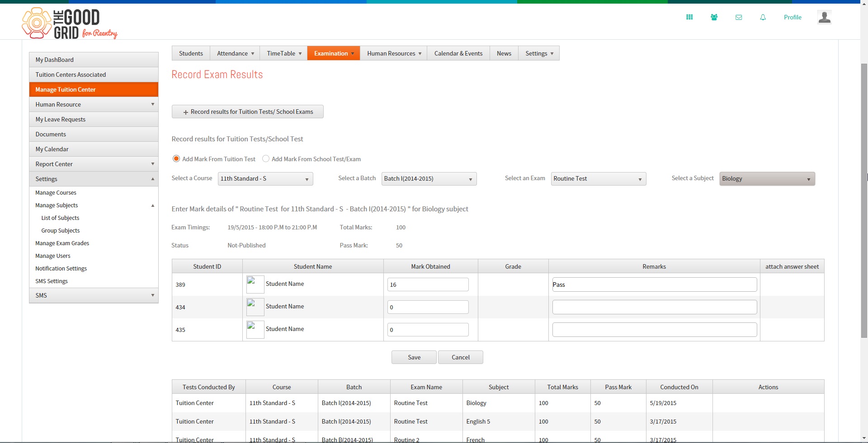The image size is (868, 443).
Task: Click mark field for student 435
Action: (x=428, y=330)
